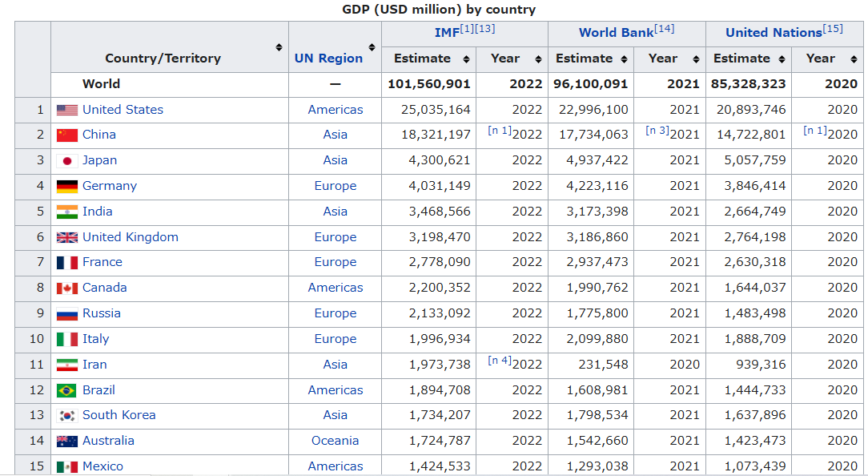Open footnote n 4 beside Iran

click(x=499, y=361)
